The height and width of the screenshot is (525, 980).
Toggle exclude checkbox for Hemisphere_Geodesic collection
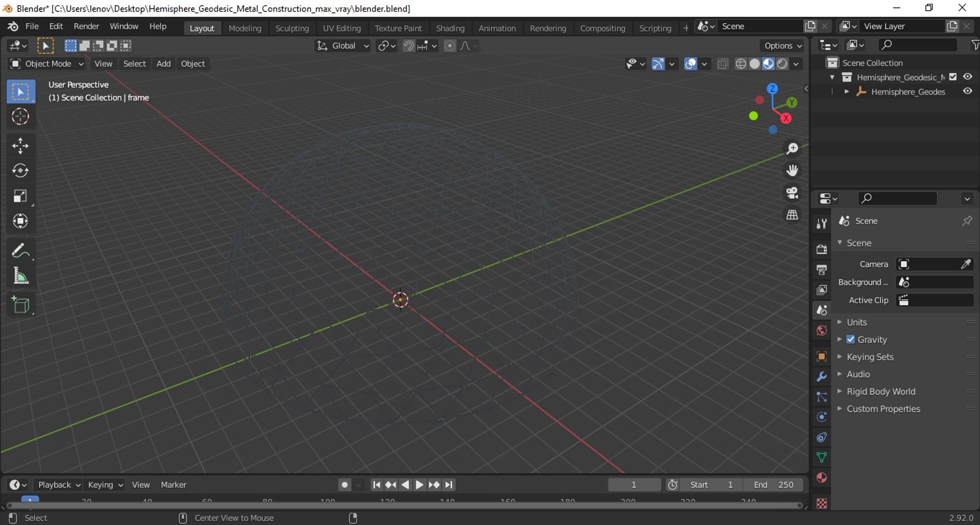point(953,77)
